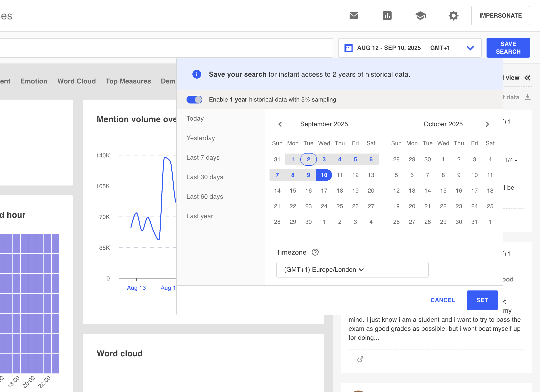The width and height of the screenshot is (540, 392).
Task: Select October 31 in calendar
Action: (474, 222)
